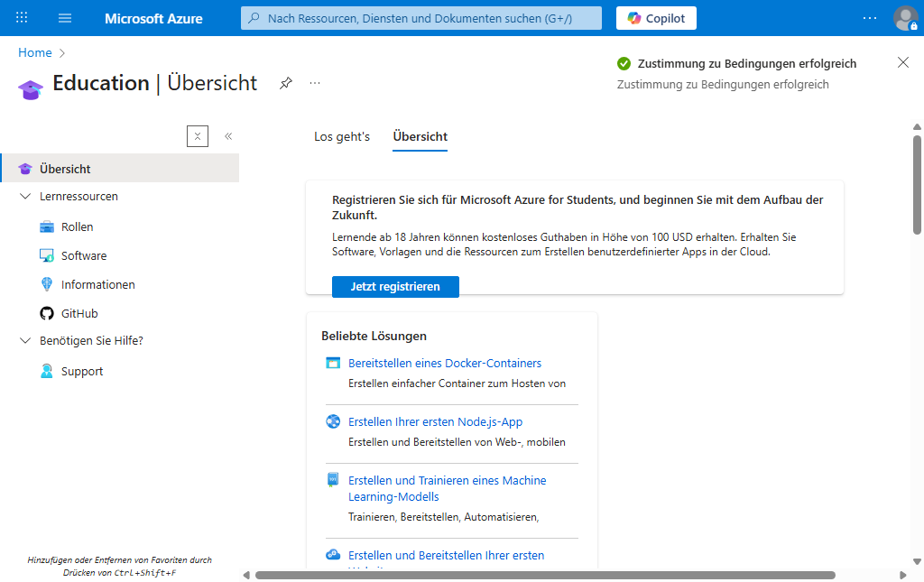Click the Education graduation cap icon
The image size is (924, 582).
pos(31,89)
